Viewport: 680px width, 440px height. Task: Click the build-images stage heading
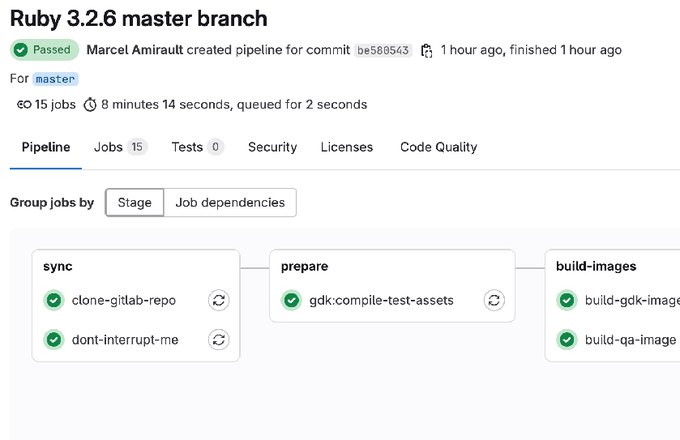pos(596,266)
